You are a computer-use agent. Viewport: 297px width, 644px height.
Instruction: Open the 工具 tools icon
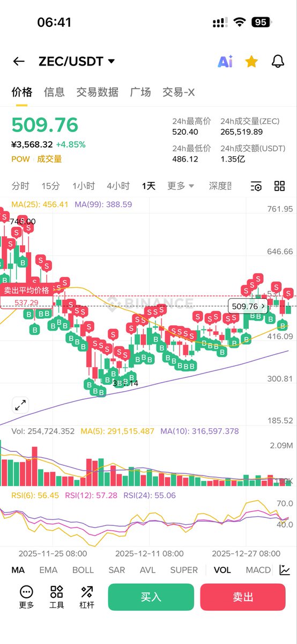[57, 597]
